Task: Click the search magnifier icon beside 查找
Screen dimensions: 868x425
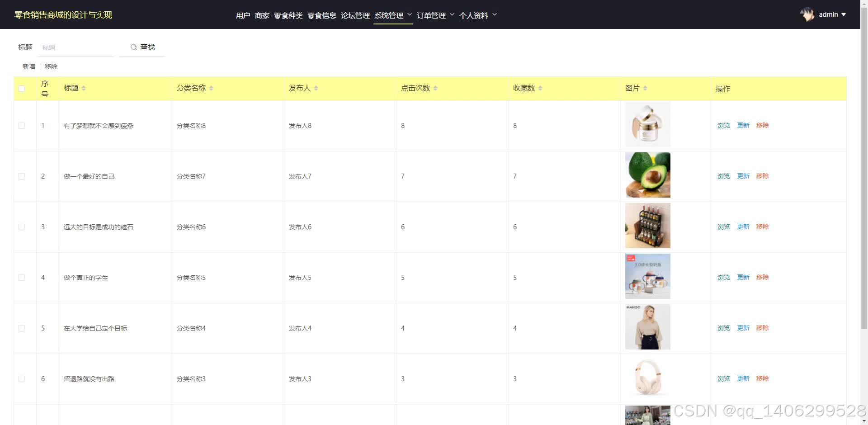Action: click(x=134, y=47)
